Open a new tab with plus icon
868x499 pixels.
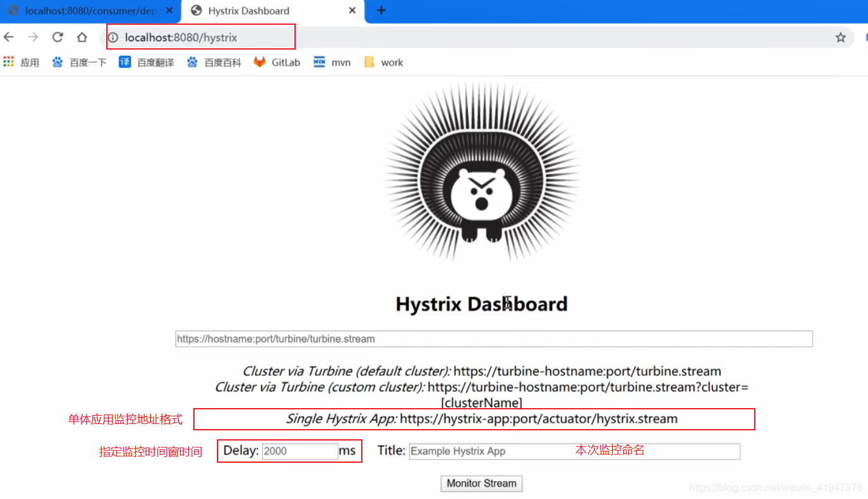381,10
